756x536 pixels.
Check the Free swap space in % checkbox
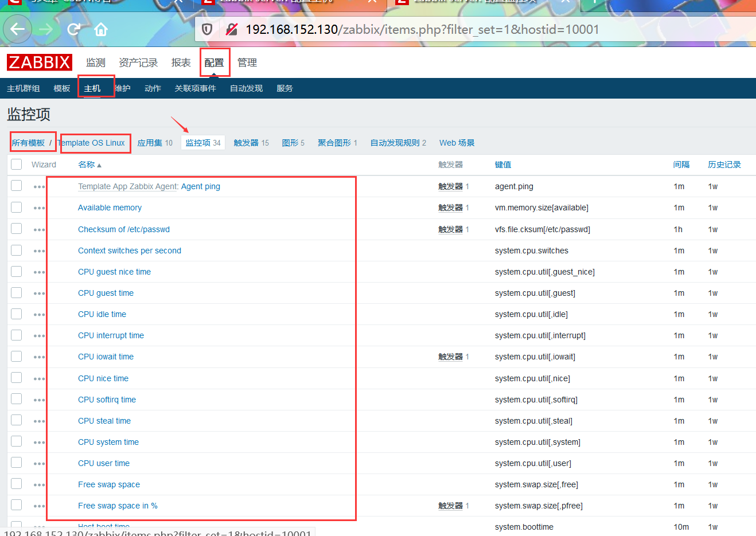point(17,505)
